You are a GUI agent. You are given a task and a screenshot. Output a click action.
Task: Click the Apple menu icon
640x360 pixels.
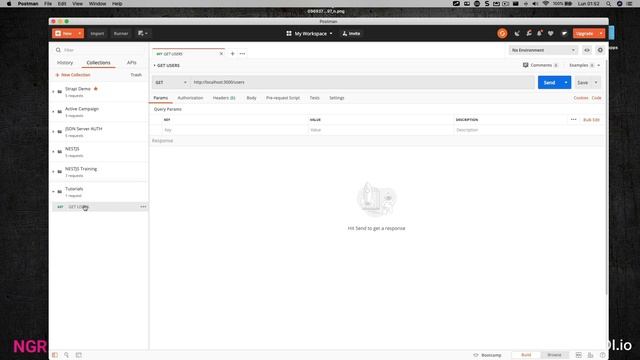coord(9,4)
